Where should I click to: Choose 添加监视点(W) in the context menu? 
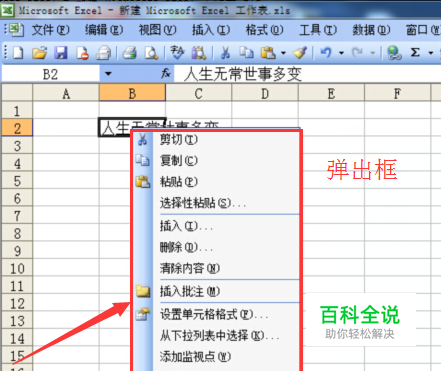coord(217,357)
